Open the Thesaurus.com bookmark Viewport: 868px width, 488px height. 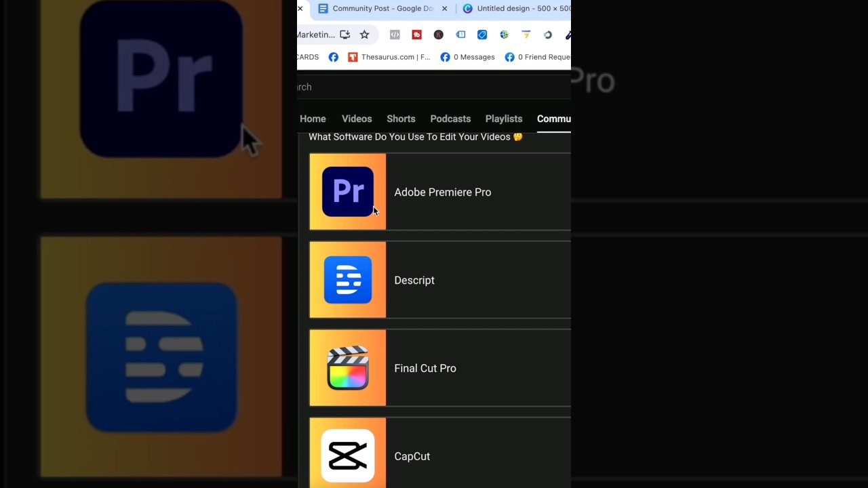[389, 57]
